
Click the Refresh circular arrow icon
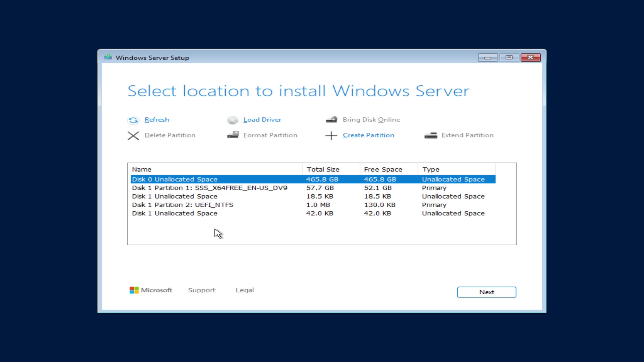pos(133,120)
